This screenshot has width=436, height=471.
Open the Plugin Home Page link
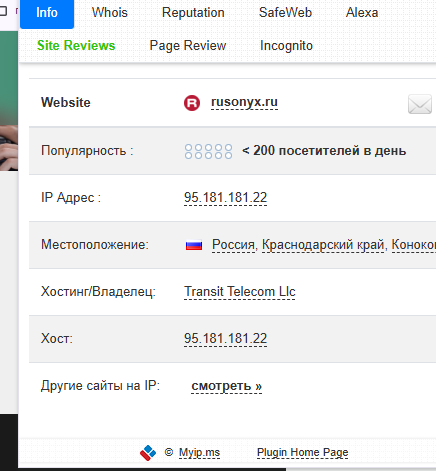coord(302,453)
